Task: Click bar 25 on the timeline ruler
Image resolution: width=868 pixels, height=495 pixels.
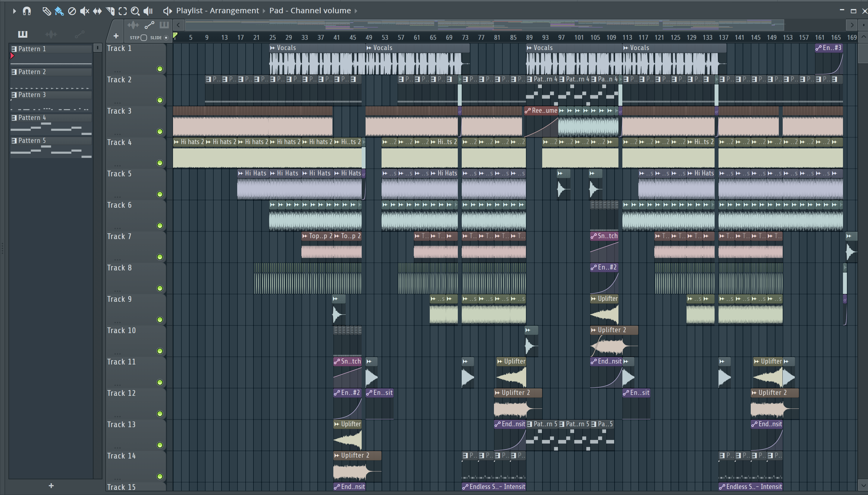Action: tap(272, 37)
